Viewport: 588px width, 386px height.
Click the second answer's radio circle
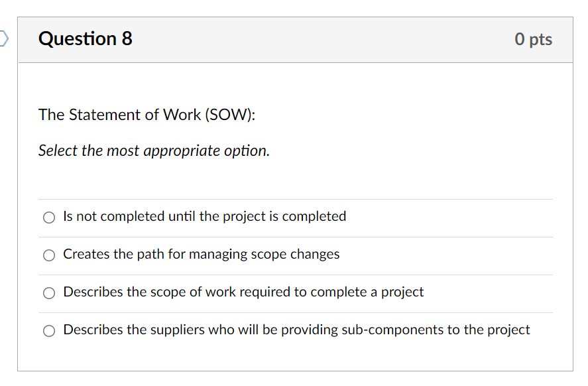pyautogui.click(x=48, y=255)
